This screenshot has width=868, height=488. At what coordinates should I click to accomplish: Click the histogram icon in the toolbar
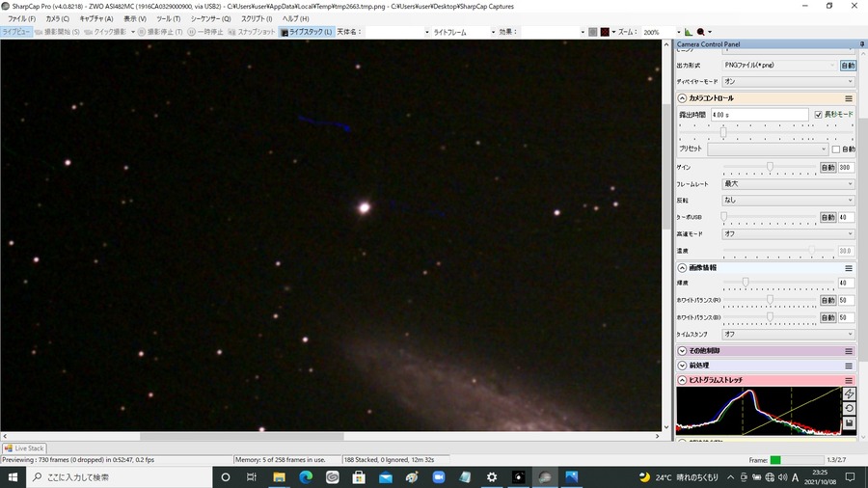(688, 32)
